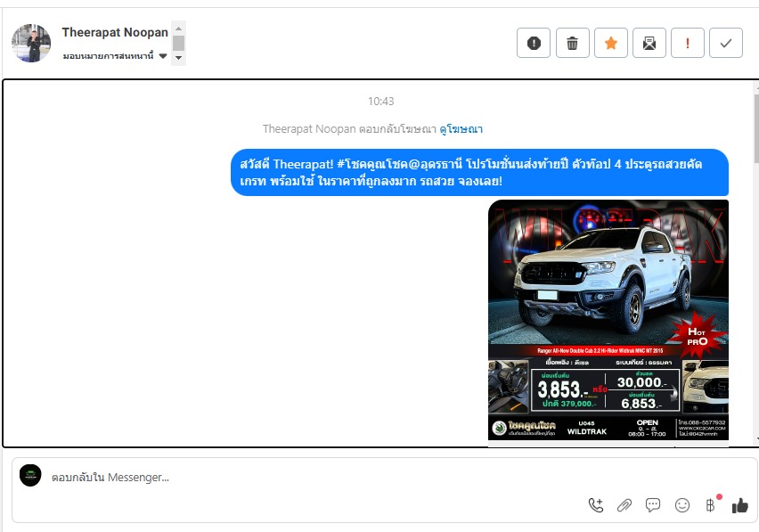This screenshot has height=532, width=759.
Task: Attach a file with paperclip icon
Action: [x=624, y=505]
